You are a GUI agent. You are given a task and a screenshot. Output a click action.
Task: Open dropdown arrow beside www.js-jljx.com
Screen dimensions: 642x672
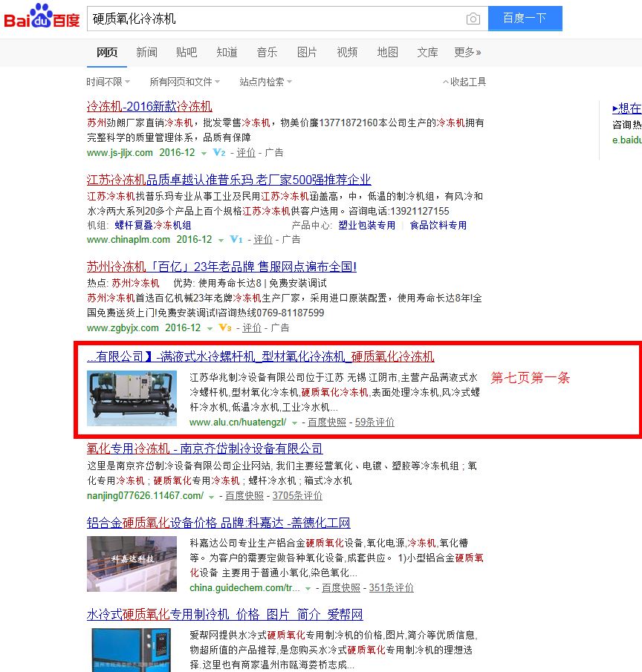coord(204,154)
